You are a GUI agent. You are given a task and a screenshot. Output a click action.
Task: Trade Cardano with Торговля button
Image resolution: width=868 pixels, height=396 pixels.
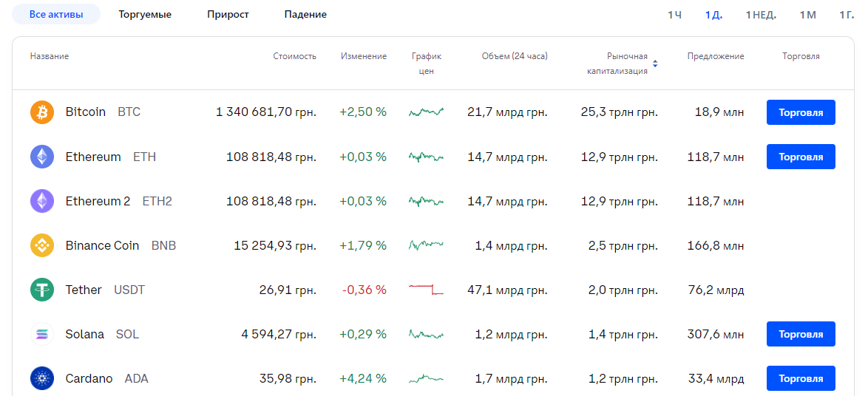(x=801, y=378)
